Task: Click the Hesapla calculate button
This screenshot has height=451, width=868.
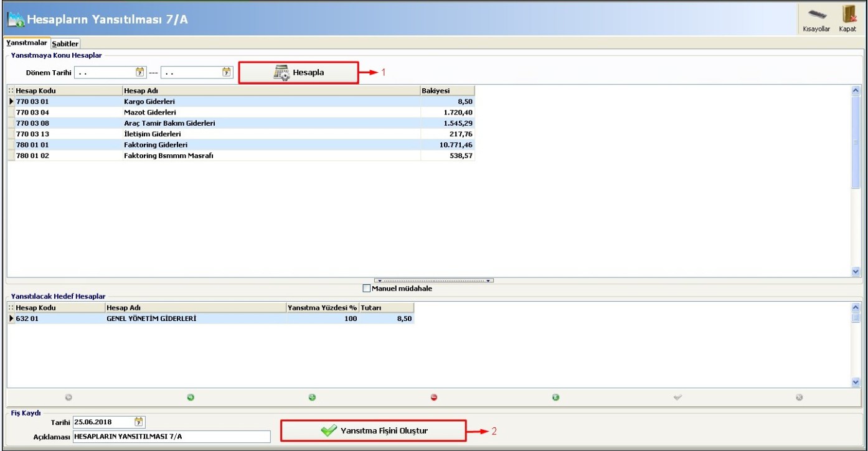Action: tap(300, 72)
